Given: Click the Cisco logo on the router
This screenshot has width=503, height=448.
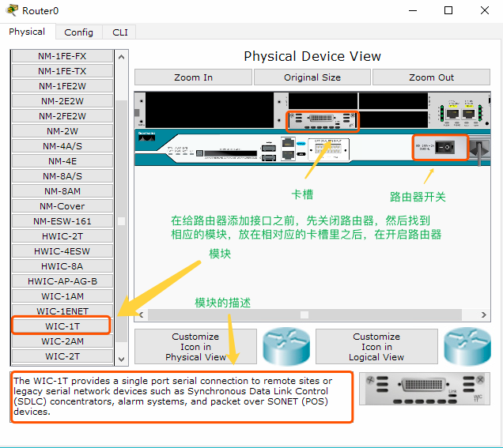Looking at the screenshot, I should pos(146,137).
